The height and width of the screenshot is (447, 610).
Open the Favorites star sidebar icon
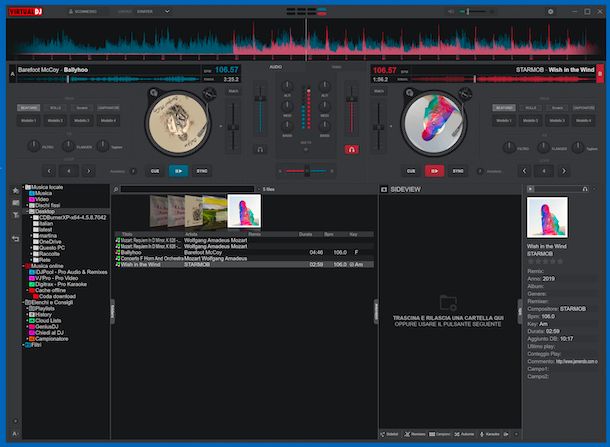[x=16, y=191]
